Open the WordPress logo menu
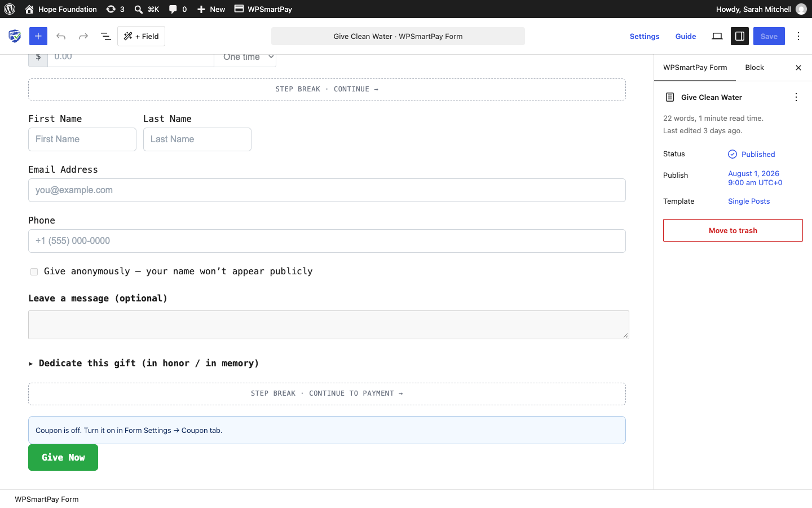The height and width of the screenshot is (508, 812). [x=10, y=9]
